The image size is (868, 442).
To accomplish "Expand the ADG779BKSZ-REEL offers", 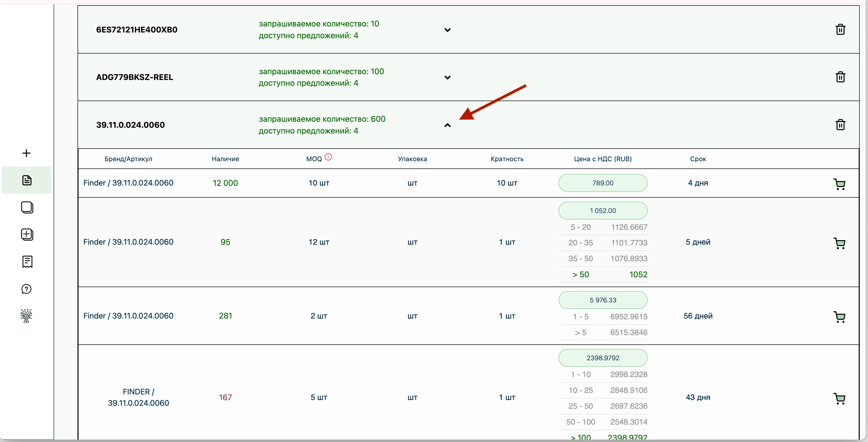I will (447, 77).
